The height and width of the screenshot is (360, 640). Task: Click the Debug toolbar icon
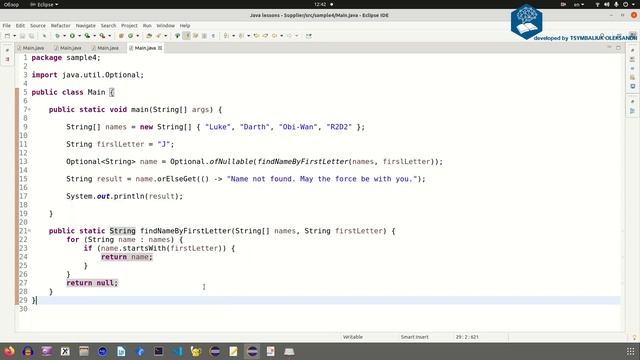(57, 36)
